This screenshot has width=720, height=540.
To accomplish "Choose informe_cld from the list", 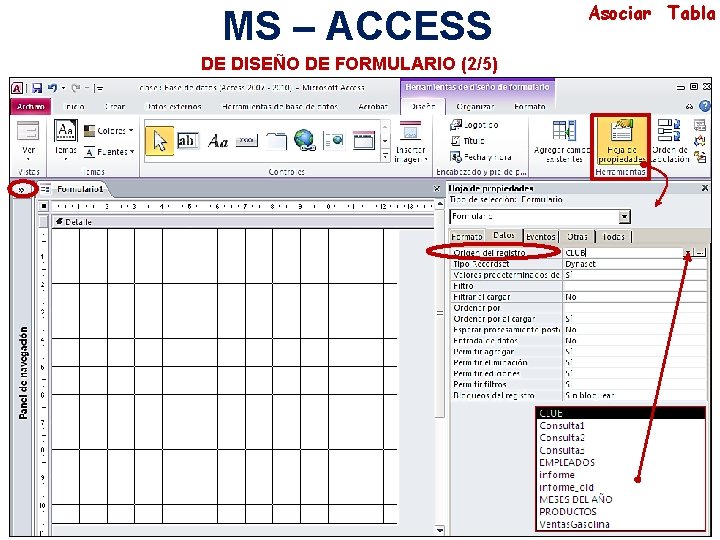I will point(566,487).
